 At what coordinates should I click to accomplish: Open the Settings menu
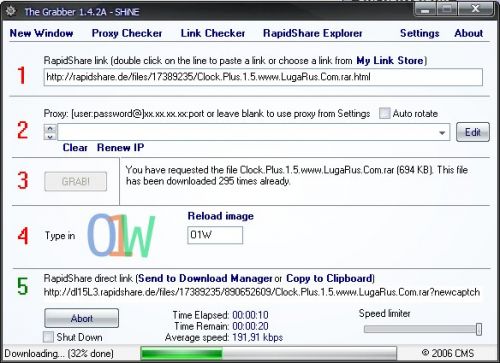(x=419, y=33)
